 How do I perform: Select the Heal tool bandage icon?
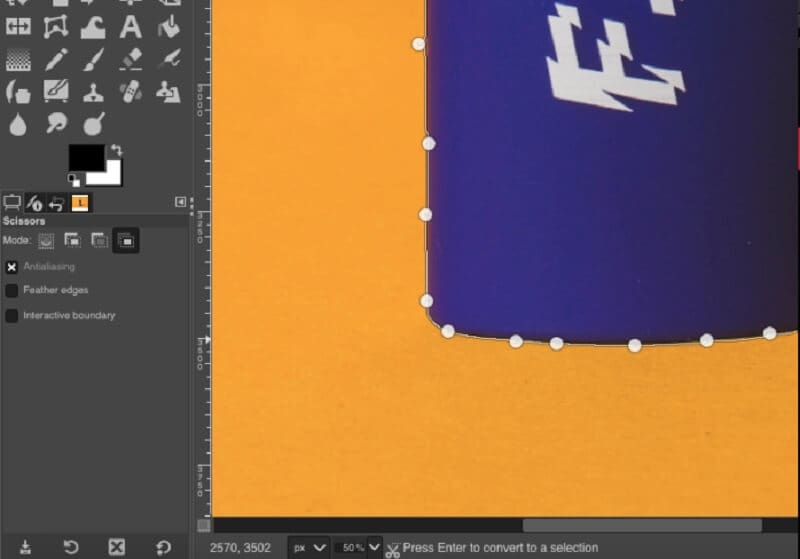point(130,93)
